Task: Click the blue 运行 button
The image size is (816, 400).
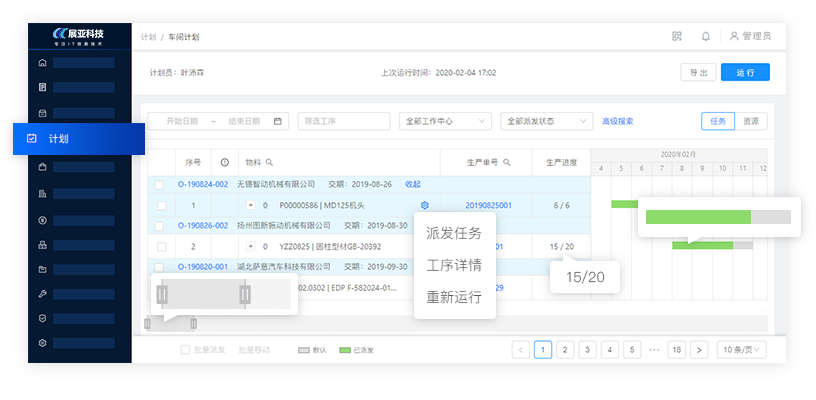Action: (x=745, y=72)
